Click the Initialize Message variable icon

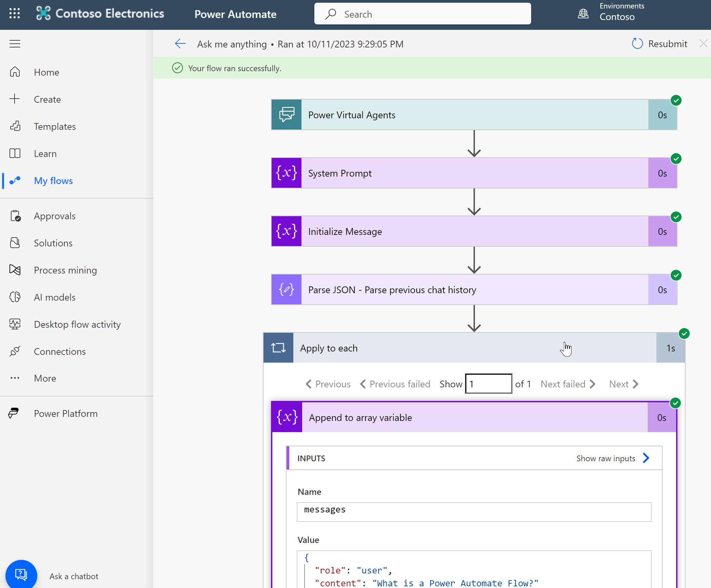pos(286,231)
